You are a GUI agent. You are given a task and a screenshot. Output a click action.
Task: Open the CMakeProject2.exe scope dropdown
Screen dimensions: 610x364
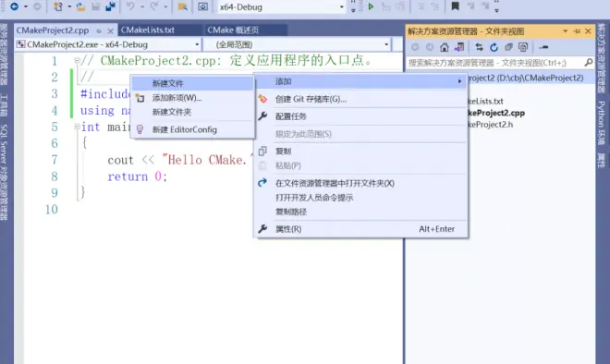tap(197, 44)
